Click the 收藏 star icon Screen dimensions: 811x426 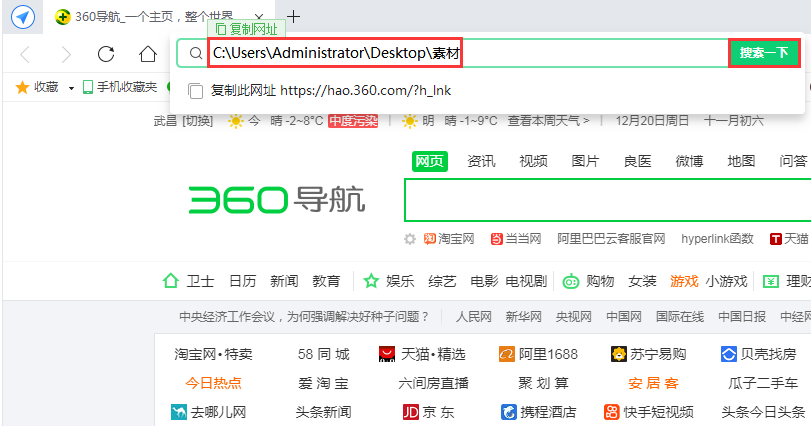pyautogui.click(x=22, y=87)
